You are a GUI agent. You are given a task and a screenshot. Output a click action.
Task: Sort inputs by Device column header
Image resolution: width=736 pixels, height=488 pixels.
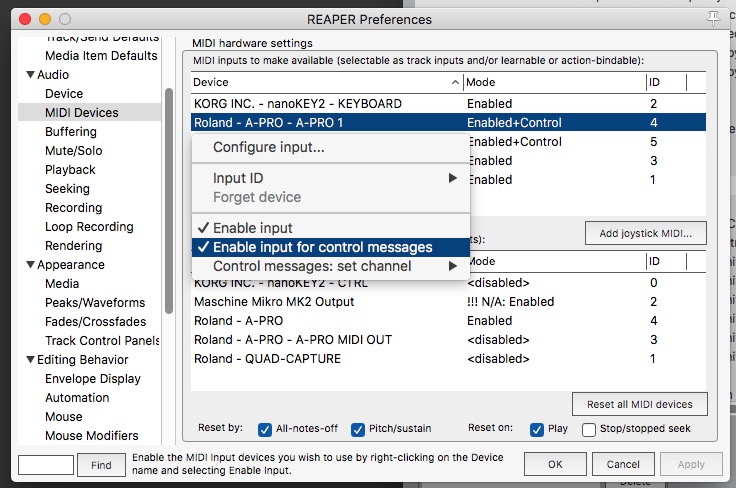pos(320,82)
